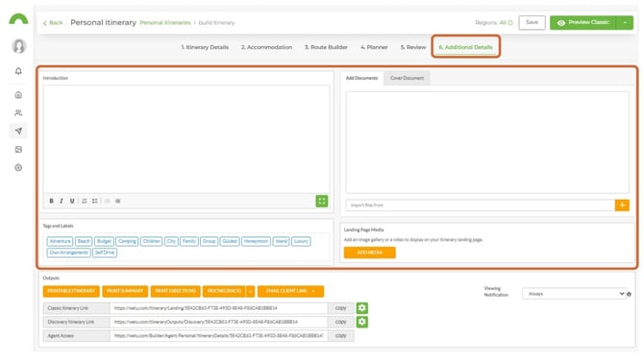The image size is (644, 361).
Task: Toggle the Family tag
Action: [189, 241]
